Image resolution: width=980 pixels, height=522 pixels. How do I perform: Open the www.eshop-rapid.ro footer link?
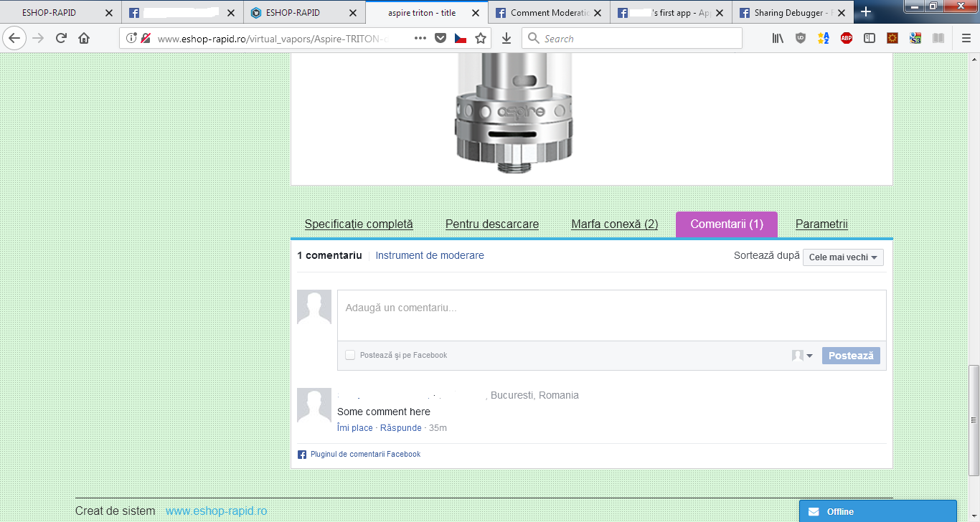[216, 511]
